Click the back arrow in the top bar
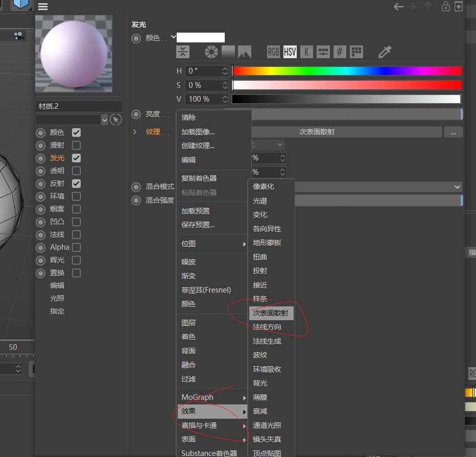The width and height of the screenshot is (476, 457). [398, 7]
